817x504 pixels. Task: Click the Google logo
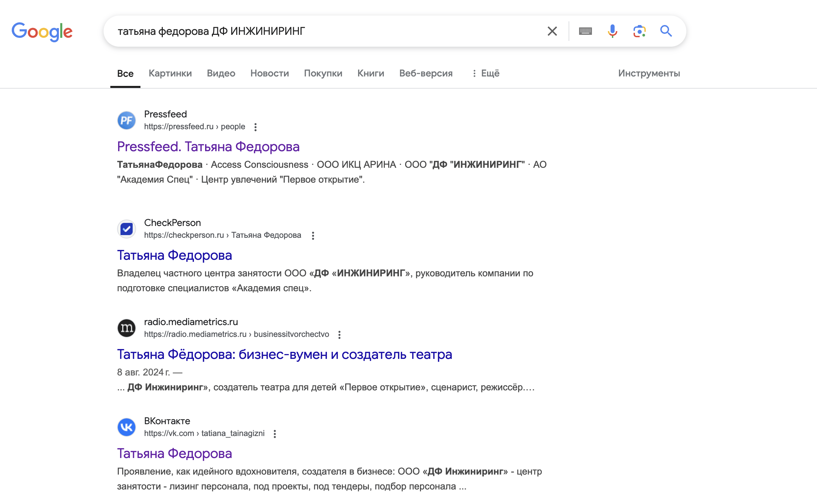pyautogui.click(x=42, y=32)
